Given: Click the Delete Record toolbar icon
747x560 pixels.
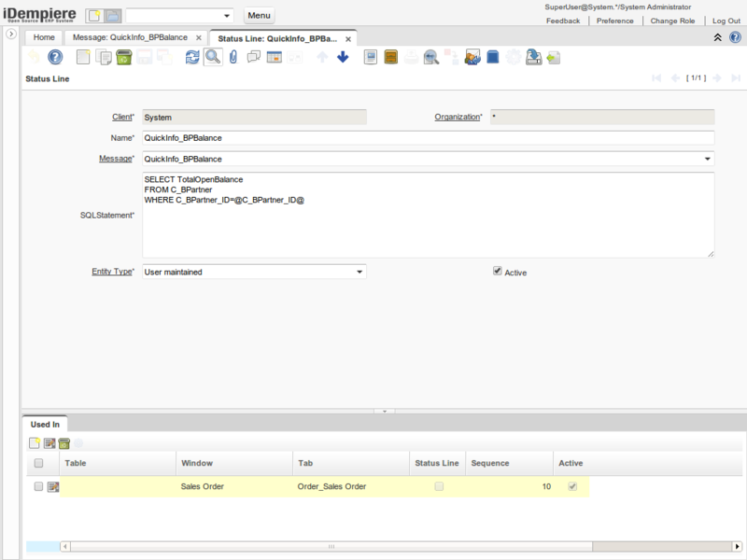Looking at the screenshot, I should coord(123,58).
